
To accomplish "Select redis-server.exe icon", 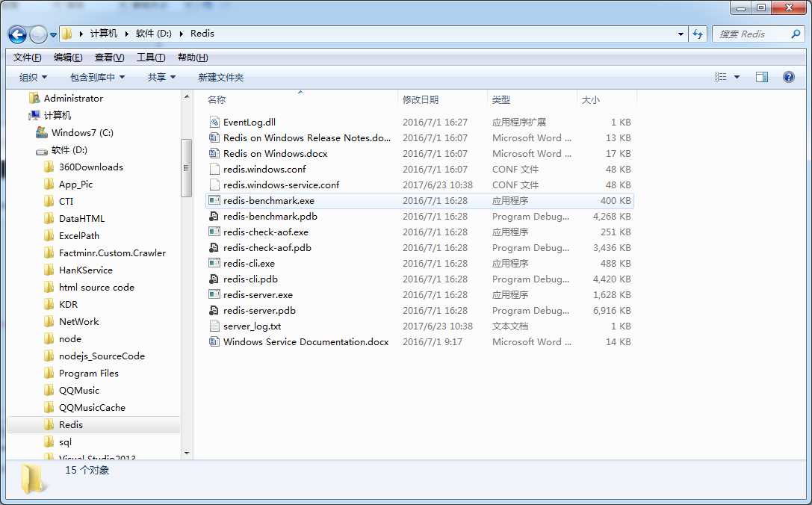I will [214, 295].
